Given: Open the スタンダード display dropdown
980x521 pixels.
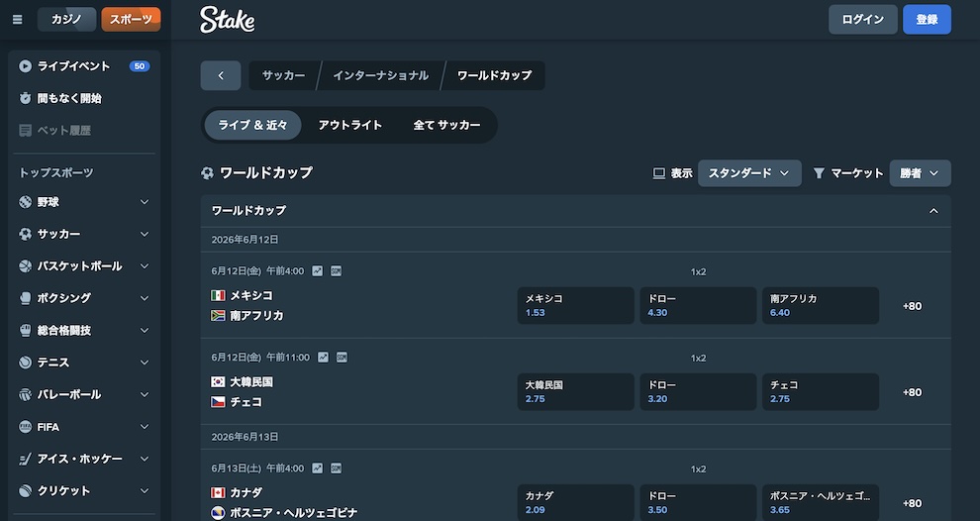Looking at the screenshot, I should pyautogui.click(x=749, y=173).
